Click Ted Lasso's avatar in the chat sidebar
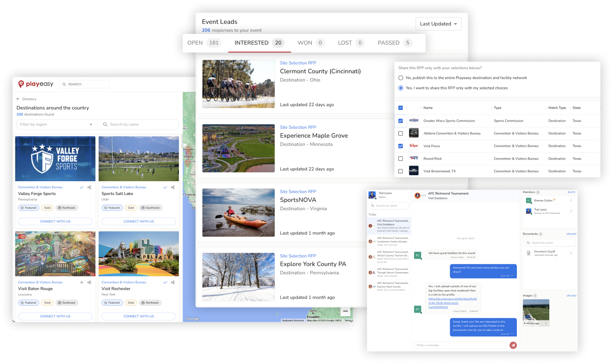This screenshot has height=364, width=613. coord(372,195)
